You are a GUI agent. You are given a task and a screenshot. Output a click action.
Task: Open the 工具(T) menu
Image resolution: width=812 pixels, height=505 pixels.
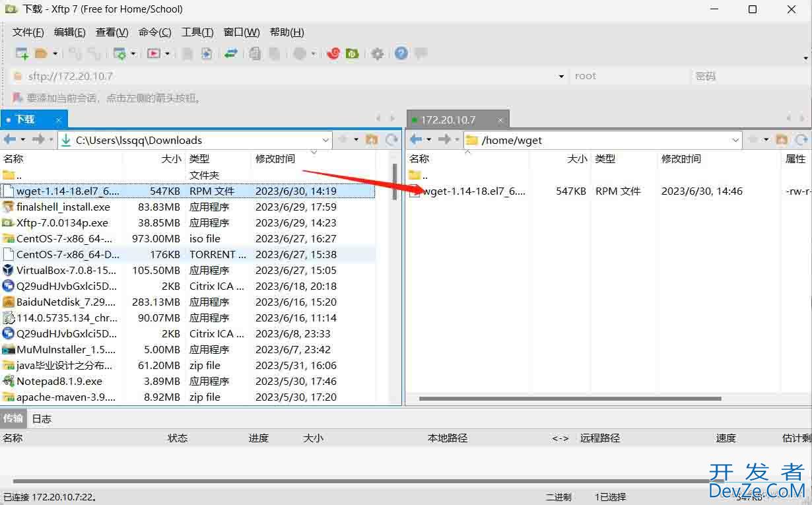pos(197,32)
